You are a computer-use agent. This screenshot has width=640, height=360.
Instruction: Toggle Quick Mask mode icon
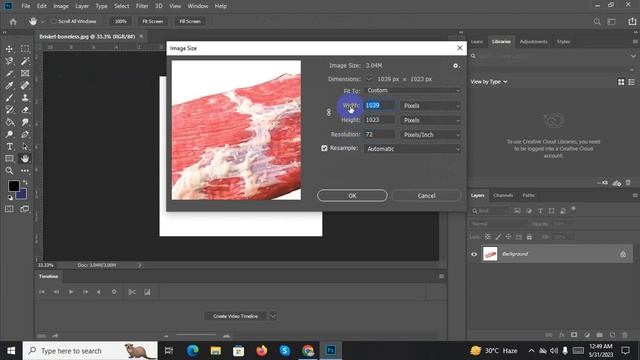point(9,209)
